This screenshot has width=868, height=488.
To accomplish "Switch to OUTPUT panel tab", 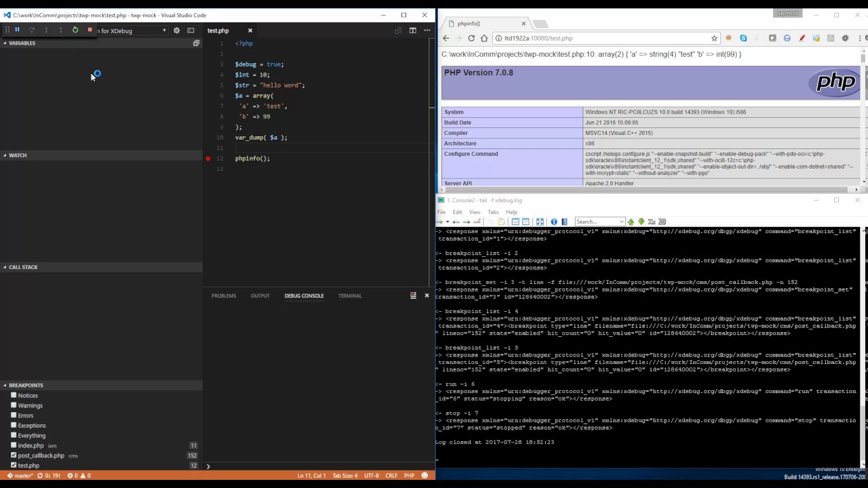I will click(x=260, y=296).
